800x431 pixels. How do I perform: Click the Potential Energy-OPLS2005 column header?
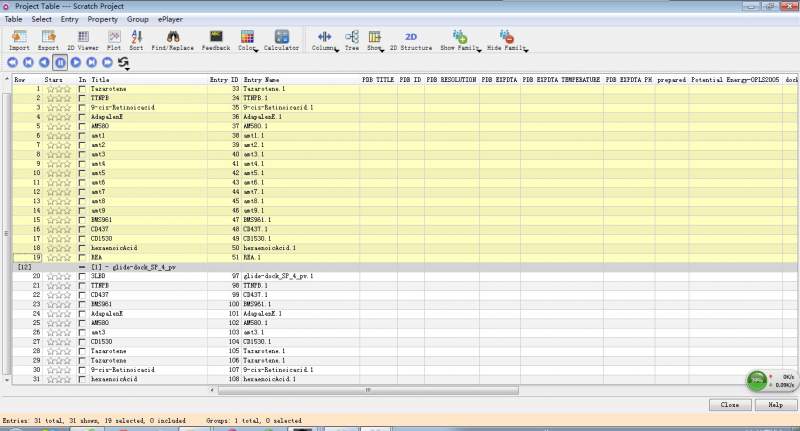pyautogui.click(x=735, y=80)
